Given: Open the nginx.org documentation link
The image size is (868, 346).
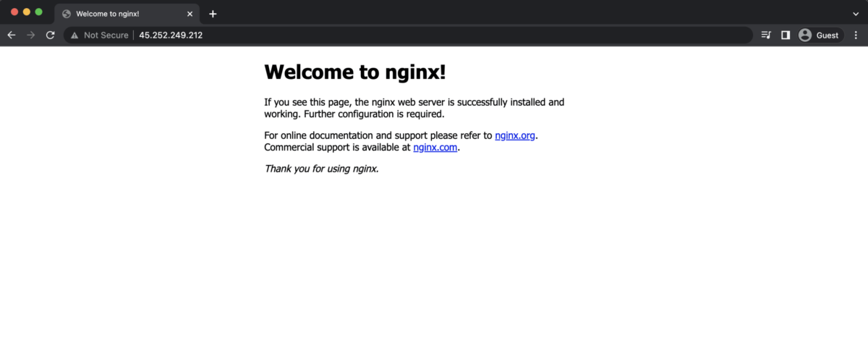Looking at the screenshot, I should click(x=515, y=135).
